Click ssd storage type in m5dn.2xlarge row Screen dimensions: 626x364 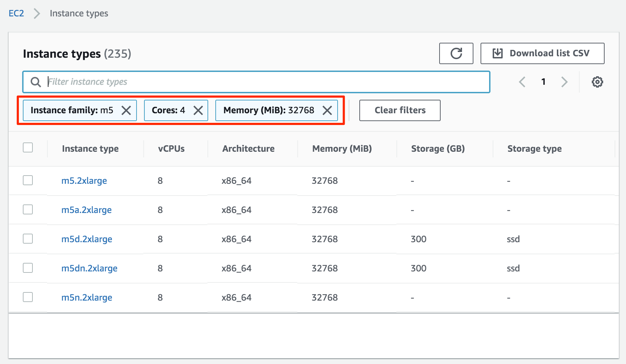(513, 268)
